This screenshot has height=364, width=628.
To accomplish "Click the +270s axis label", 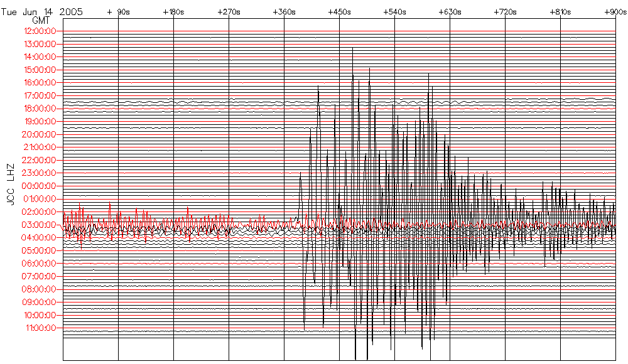I will [x=229, y=12].
